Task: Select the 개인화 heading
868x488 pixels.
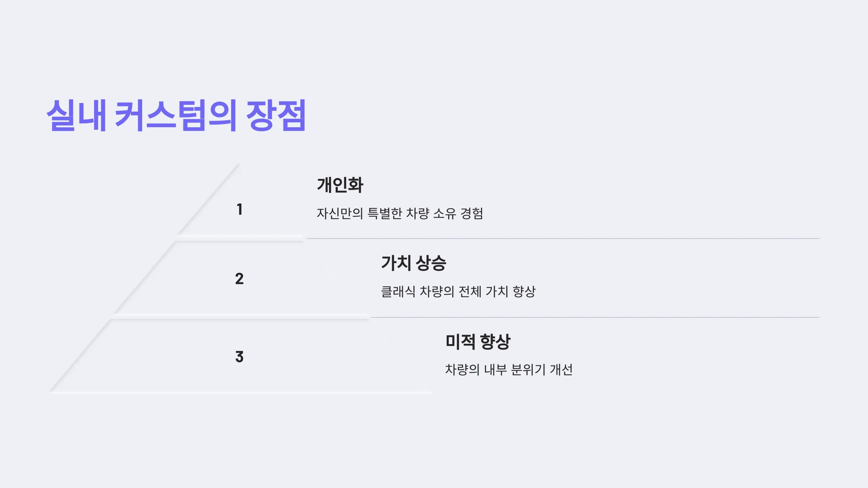Action: point(340,185)
